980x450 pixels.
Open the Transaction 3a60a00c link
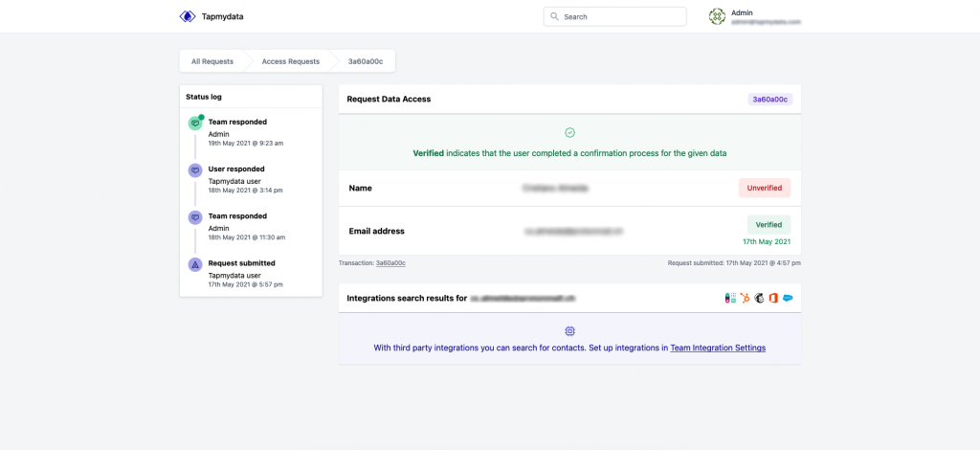click(x=390, y=263)
